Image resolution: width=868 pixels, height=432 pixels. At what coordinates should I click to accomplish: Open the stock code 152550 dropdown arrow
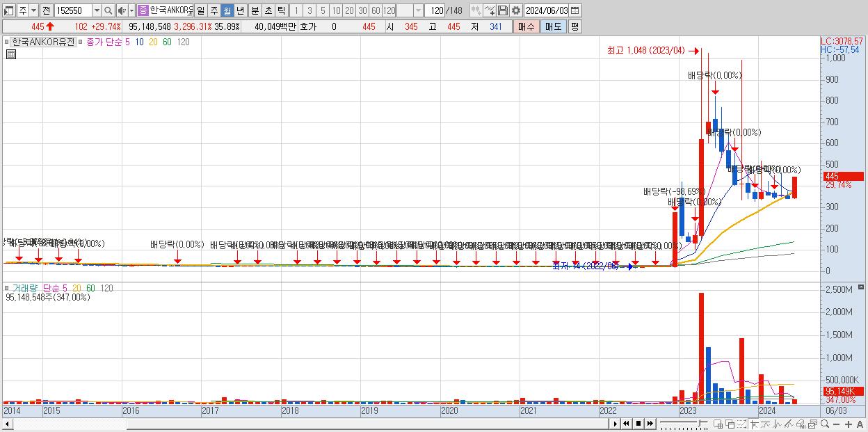pyautogui.click(x=97, y=10)
